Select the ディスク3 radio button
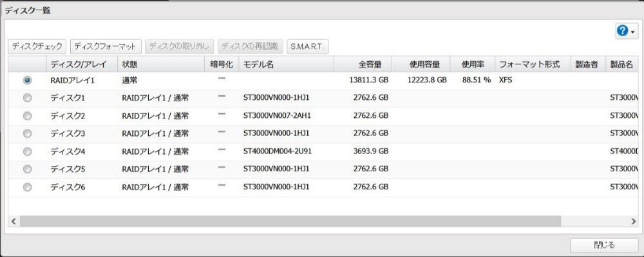 coord(27,133)
